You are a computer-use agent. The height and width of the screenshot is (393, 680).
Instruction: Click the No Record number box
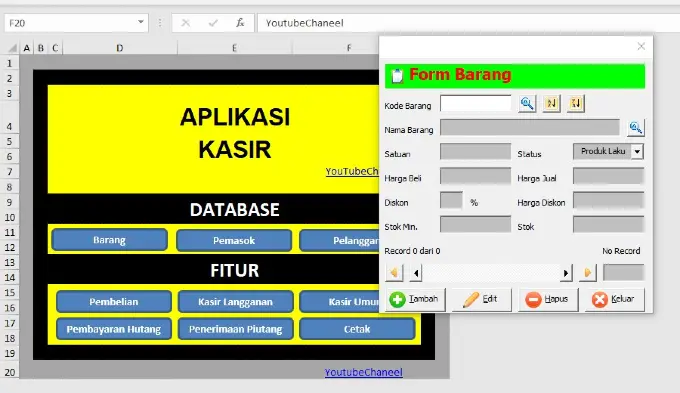[x=624, y=273]
